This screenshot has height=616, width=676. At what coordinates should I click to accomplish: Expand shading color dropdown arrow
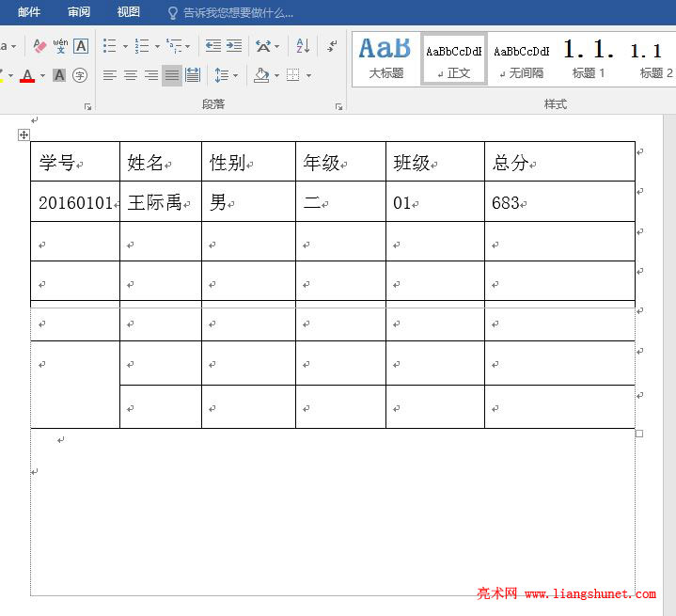tap(276, 75)
